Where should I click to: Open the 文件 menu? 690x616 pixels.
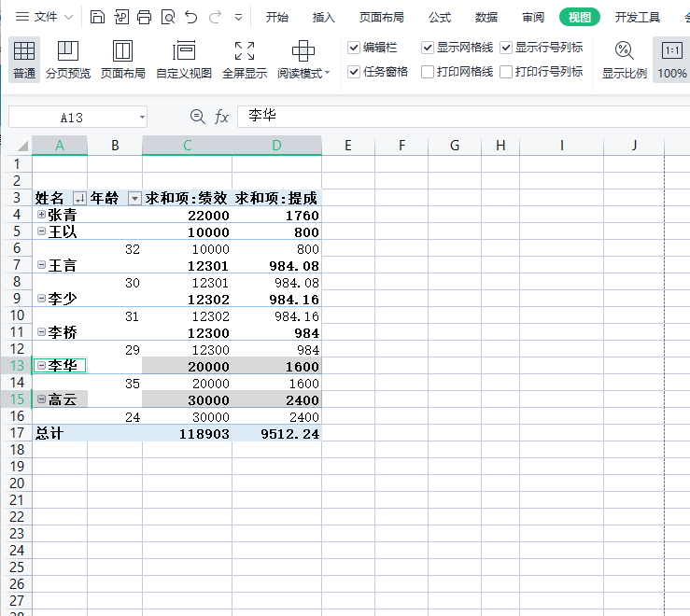[44, 17]
